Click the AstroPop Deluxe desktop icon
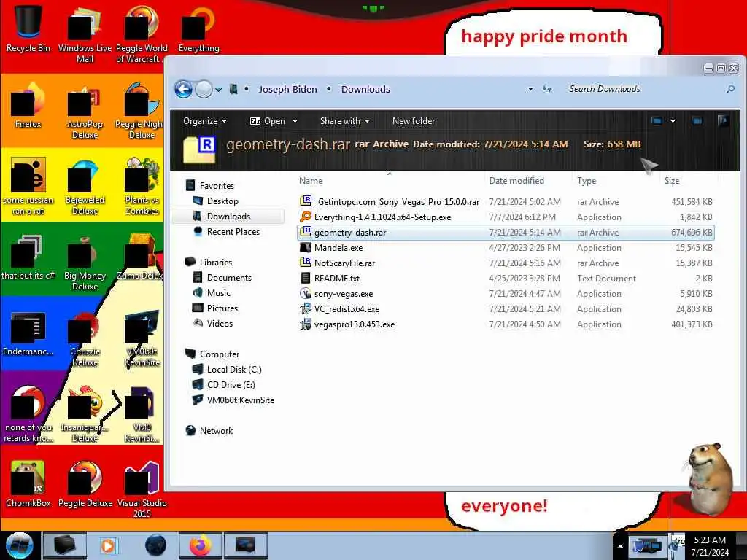This screenshot has height=560, width=747. [x=85, y=112]
